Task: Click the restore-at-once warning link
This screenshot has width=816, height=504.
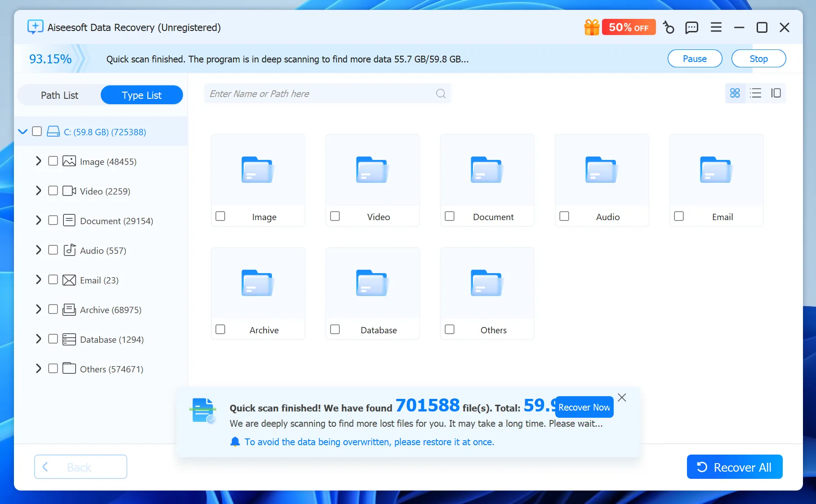Action: (x=369, y=442)
